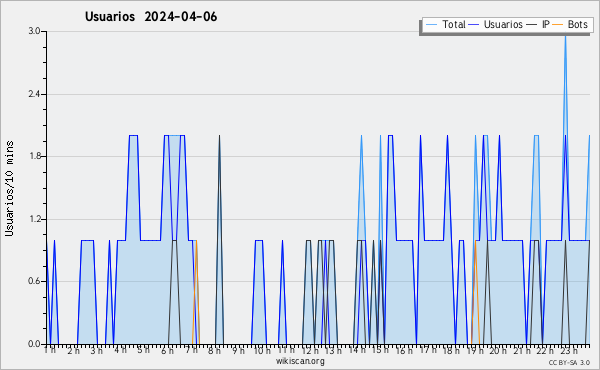Click the '8 h' x-axis label
Viewport: 600px width, 370px height.
[x=214, y=350]
